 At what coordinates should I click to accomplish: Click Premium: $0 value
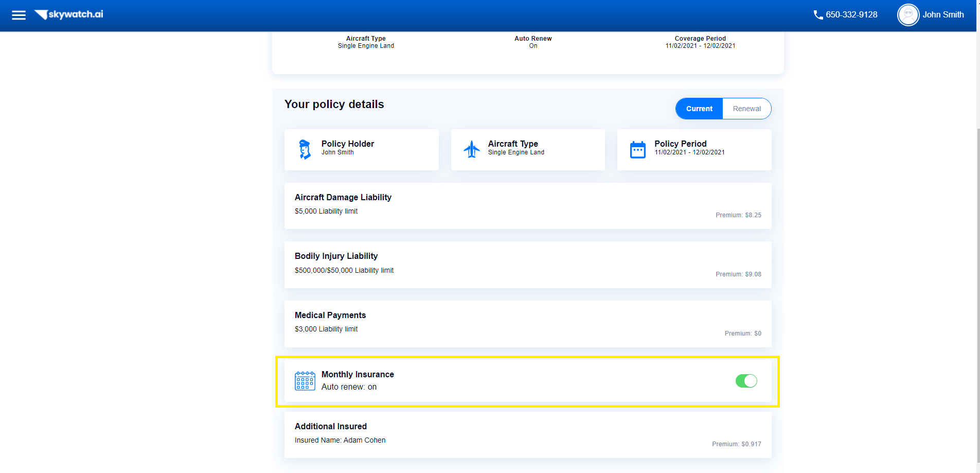point(743,334)
